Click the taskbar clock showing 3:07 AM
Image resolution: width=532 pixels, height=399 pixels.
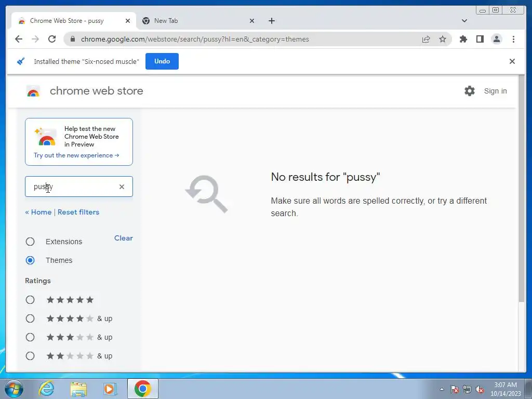(x=505, y=389)
